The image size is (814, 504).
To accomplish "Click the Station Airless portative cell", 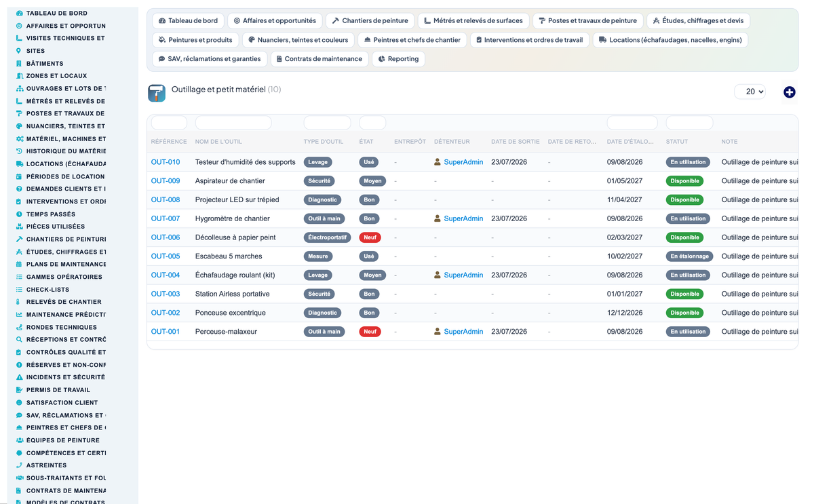I will click(232, 294).
